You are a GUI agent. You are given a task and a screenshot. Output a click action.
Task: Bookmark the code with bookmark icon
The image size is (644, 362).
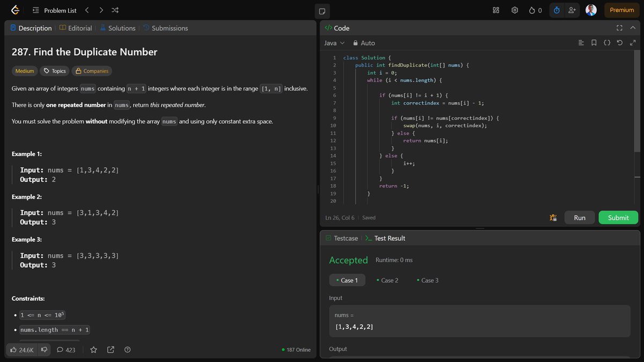point(594,43)
